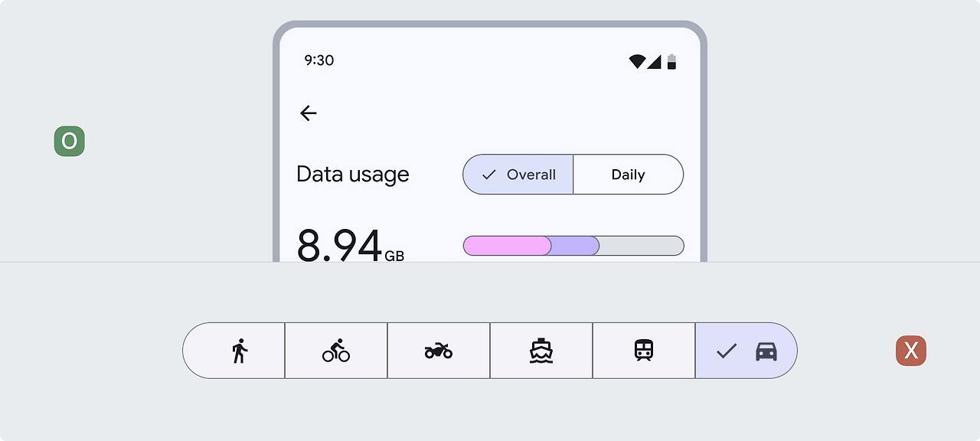Click the Wi-Fi status icon
Viewport: 980px width, 441px height.
click(636, 61)
